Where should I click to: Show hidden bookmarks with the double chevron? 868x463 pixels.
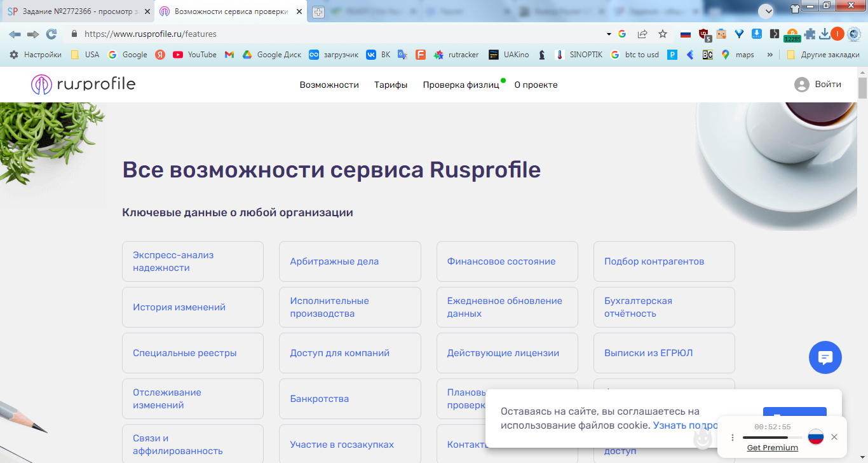[770, 55]
